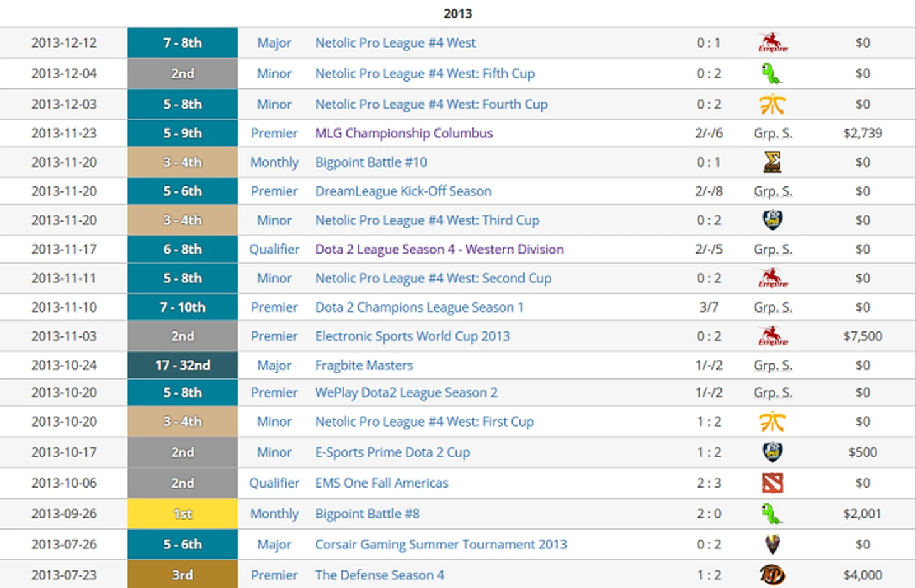The height and width of the screenshot is (588, 916).
Task: Click the green worm logo beside Bigpoint Battle #8
Action: 772,514
